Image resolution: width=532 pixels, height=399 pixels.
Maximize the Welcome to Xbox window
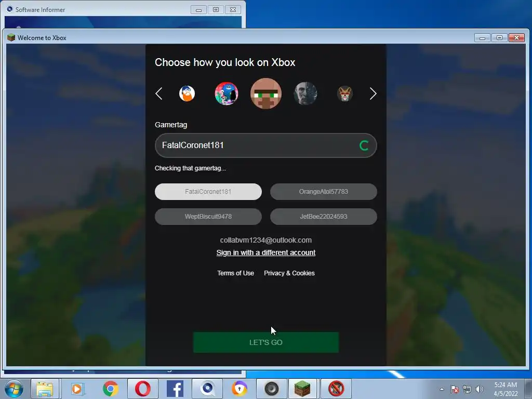click(499, 37)
